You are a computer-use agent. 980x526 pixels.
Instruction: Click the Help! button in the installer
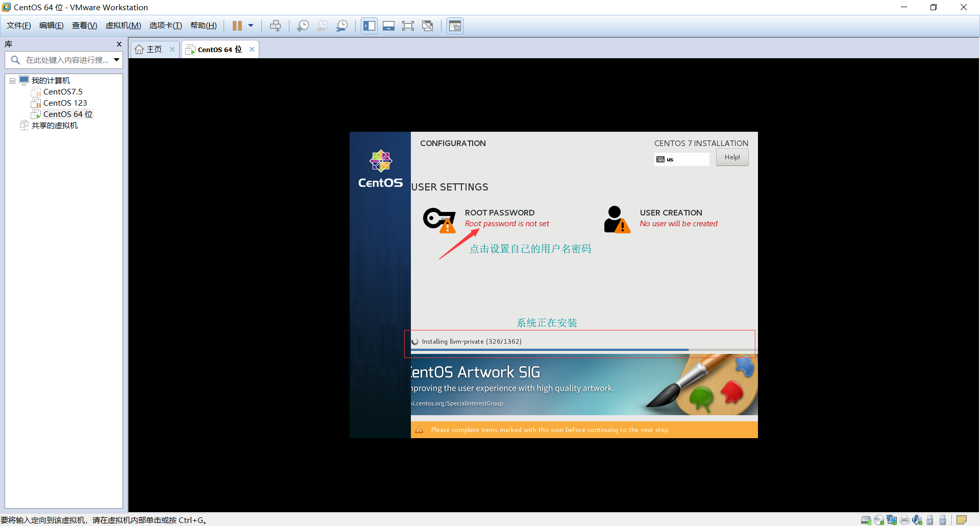pos(732,157)
